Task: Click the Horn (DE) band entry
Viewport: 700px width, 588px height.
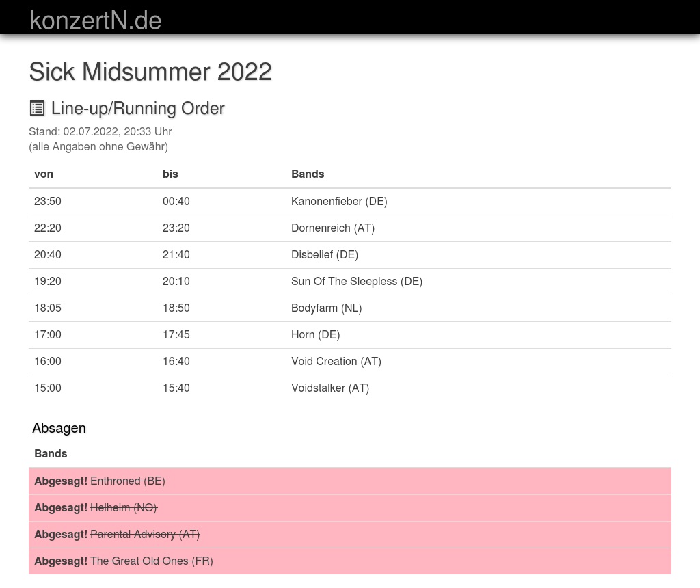Action: click(315, 334)
